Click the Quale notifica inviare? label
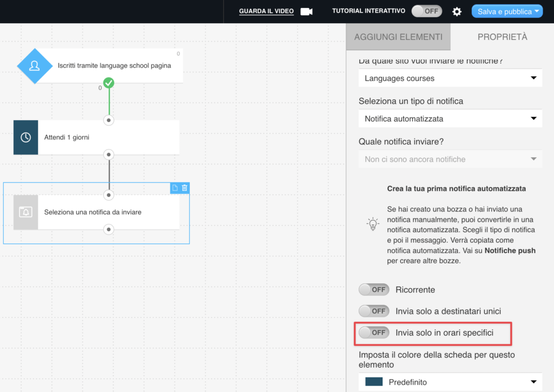Image resolution: width=554 pixels, height=392 pixels. tap(401, 142)
